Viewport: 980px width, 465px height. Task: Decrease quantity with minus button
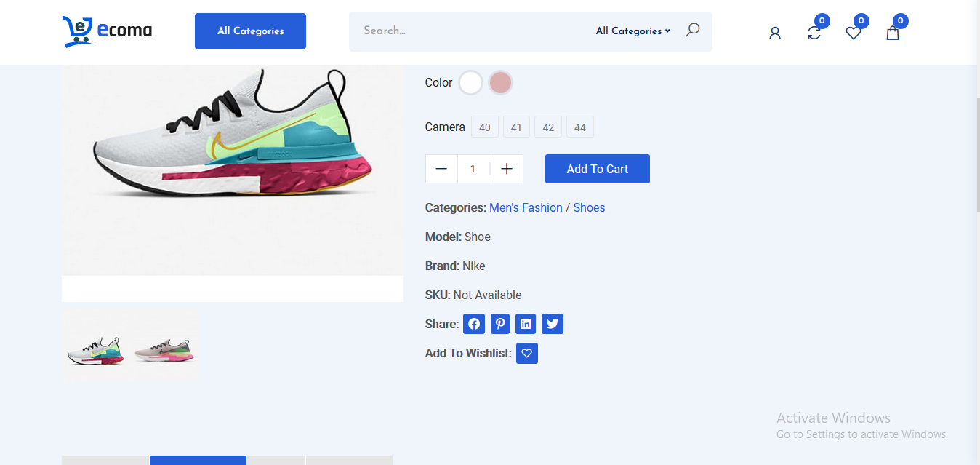(441, 169)
